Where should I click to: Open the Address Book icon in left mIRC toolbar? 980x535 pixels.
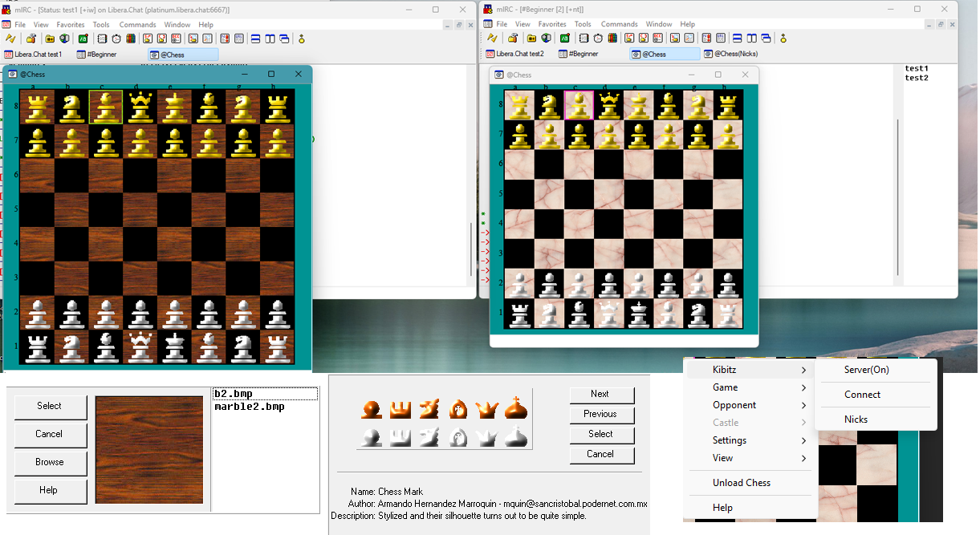103,39
